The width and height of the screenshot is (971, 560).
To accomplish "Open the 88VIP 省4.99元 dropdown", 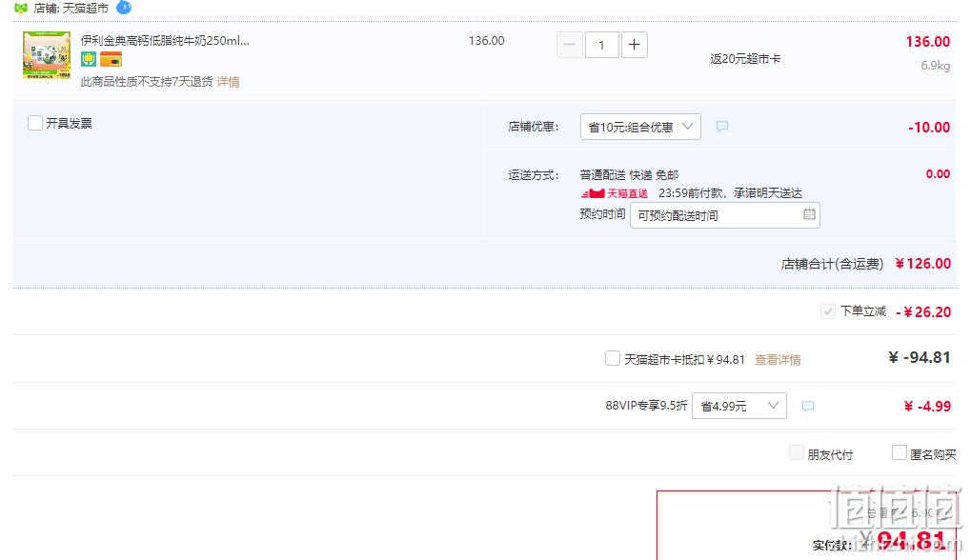I will coord(738,406).
